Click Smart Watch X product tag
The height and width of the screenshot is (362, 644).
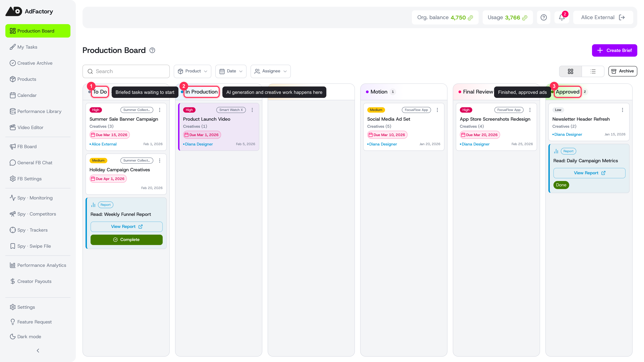pos(231,110)
